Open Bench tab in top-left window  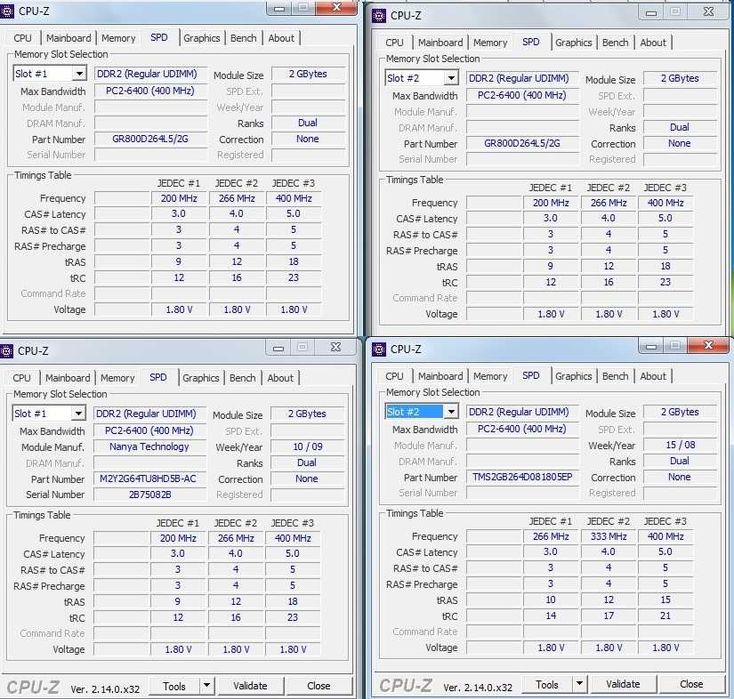click(x=243, y=38)
